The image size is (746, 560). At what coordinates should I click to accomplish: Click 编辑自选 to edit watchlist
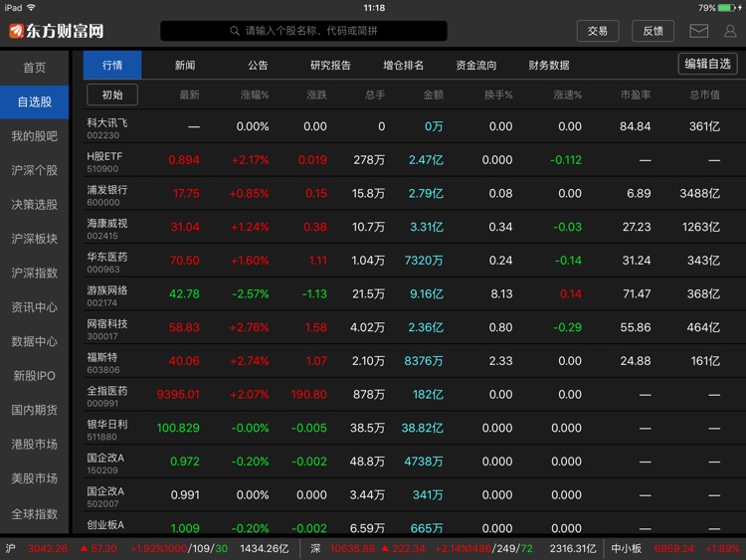click(707, 64)
